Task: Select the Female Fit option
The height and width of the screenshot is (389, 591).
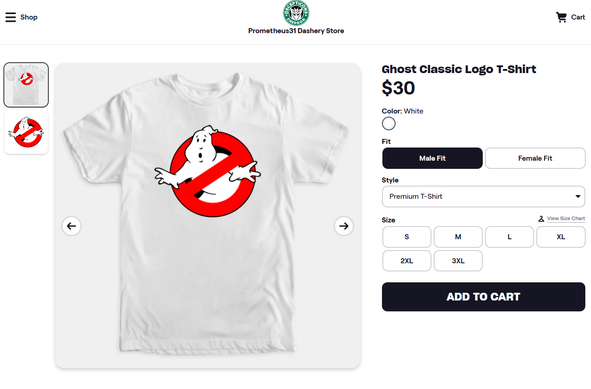Action: [535, 158]
